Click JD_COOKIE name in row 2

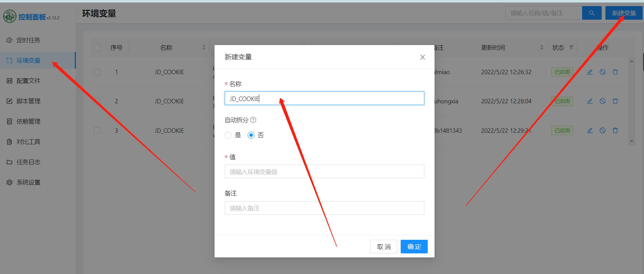click(169, 101)
